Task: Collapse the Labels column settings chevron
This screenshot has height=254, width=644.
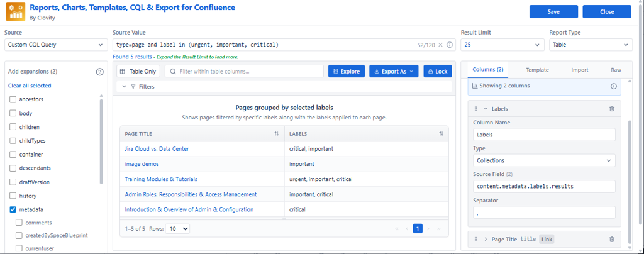Action: (486, 109)
